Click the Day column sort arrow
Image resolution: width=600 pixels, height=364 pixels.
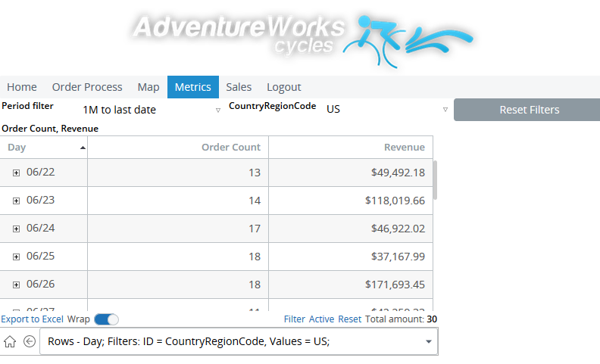click(x=82, y=148)
